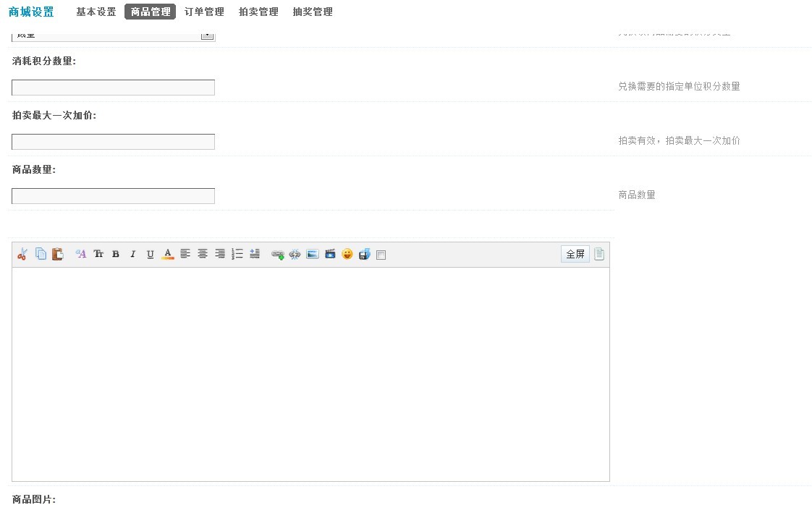Click the square box icon in toolbar
812x505 pixels.
[x=381, y=255]
